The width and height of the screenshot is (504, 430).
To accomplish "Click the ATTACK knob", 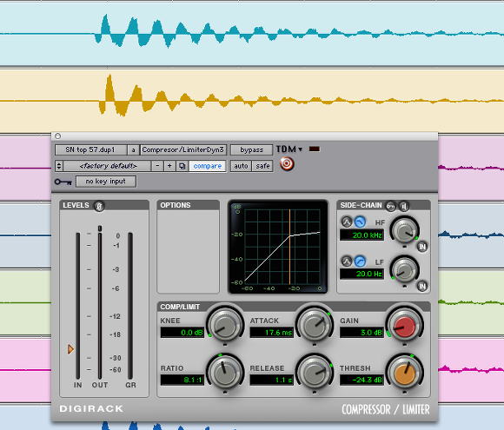I will (315, 325).
